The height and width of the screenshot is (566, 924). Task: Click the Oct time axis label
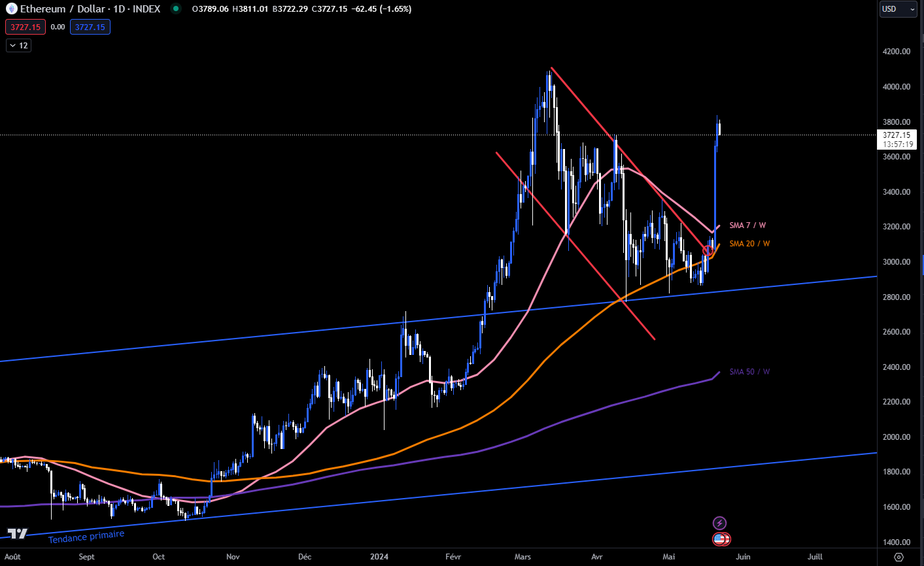tap(158, 557)
